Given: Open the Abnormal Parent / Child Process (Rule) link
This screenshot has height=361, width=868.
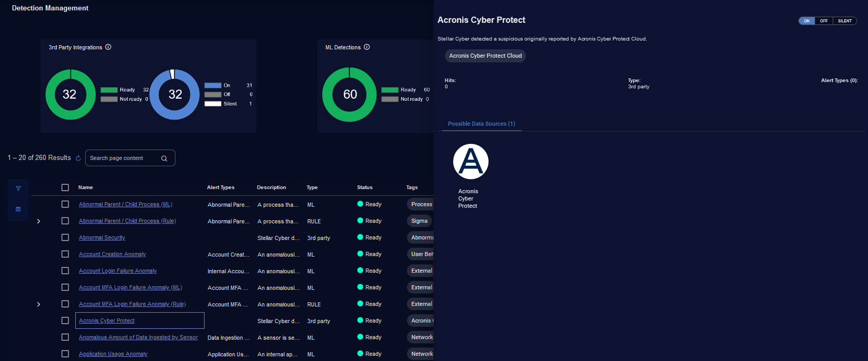Looking at the screenshot, I should click(127, 221).
